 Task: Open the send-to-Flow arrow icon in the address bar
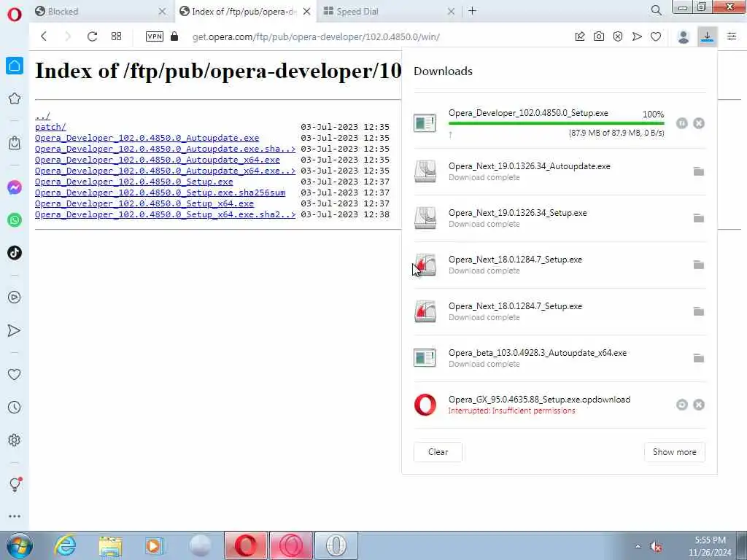tap(637, 36)
